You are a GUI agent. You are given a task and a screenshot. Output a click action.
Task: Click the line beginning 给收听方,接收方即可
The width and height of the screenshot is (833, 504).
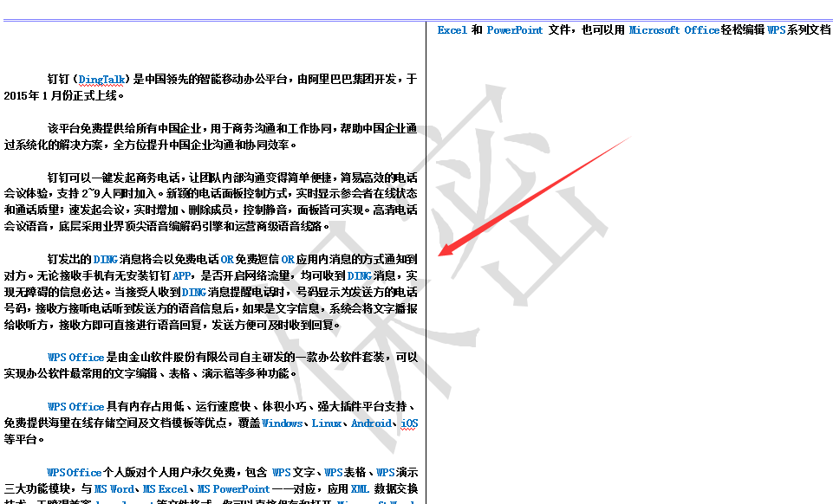pyautogui.click(x=172, y=326)
